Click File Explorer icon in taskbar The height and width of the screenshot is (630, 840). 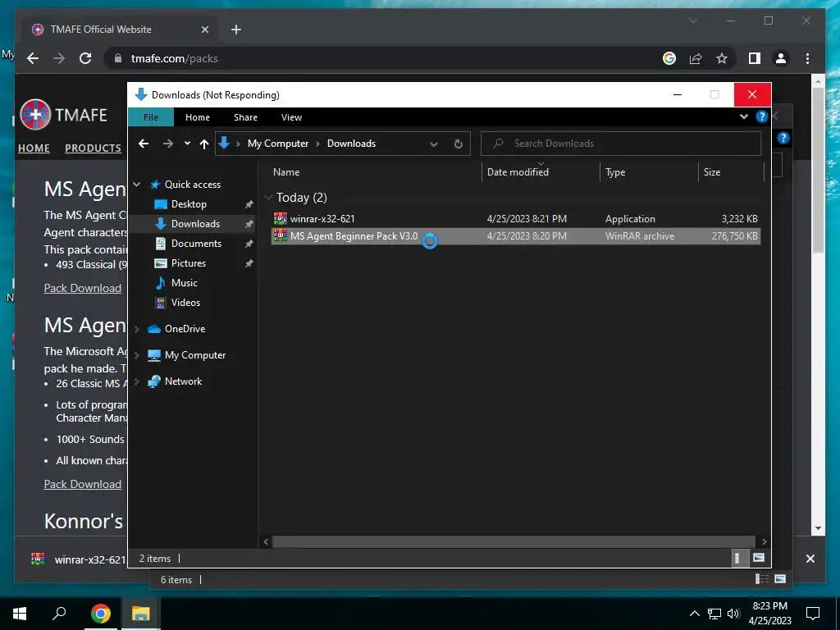click(141, 613)
